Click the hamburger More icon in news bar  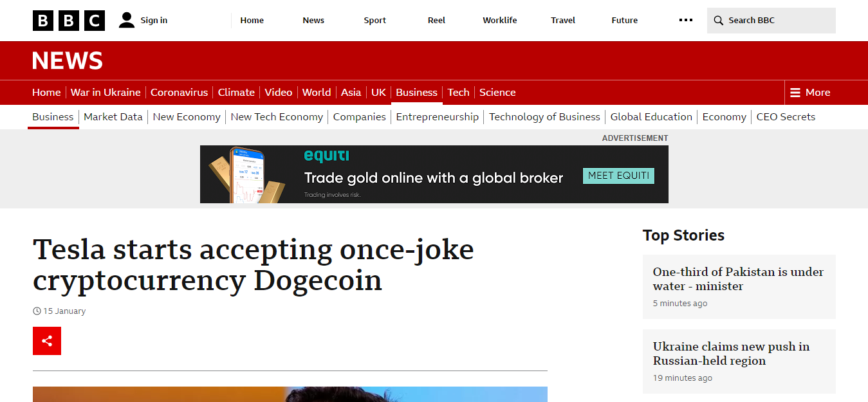click(795, 93)
